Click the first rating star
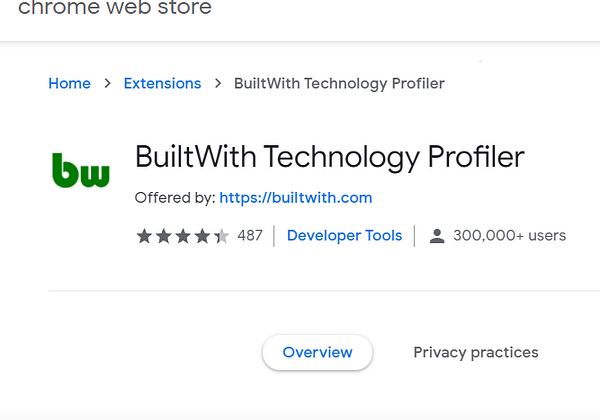Screen dimensions: 600x420 click(144, 236)
